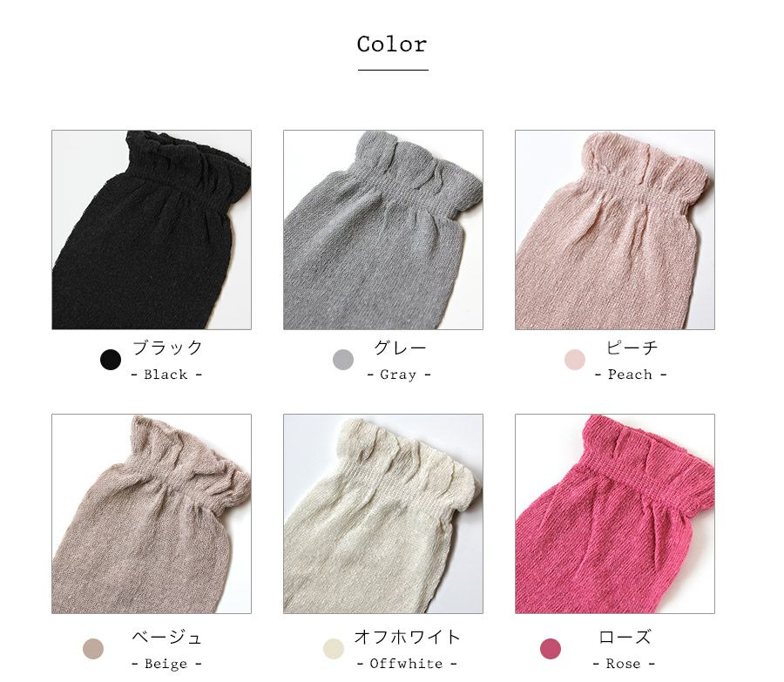Select the ピーチ label text
This screenshot has width=784, height=682.
(x=632, y=348)
